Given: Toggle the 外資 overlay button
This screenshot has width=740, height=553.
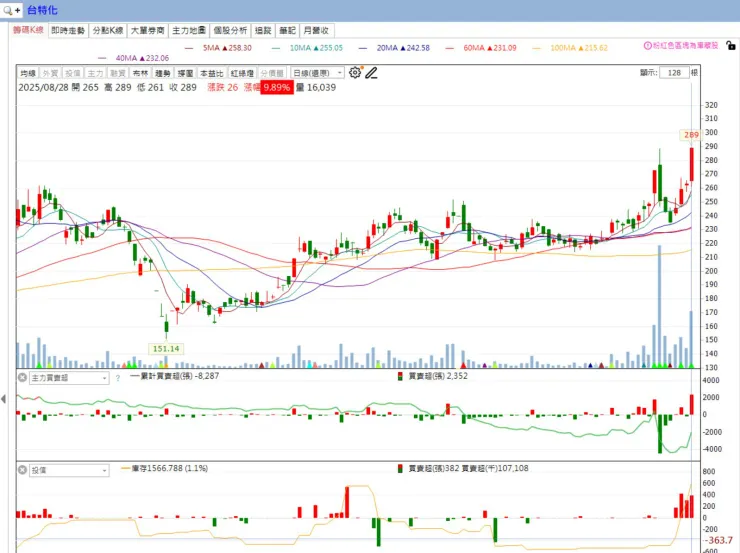Looking at the screenshot, I should 50,73.
